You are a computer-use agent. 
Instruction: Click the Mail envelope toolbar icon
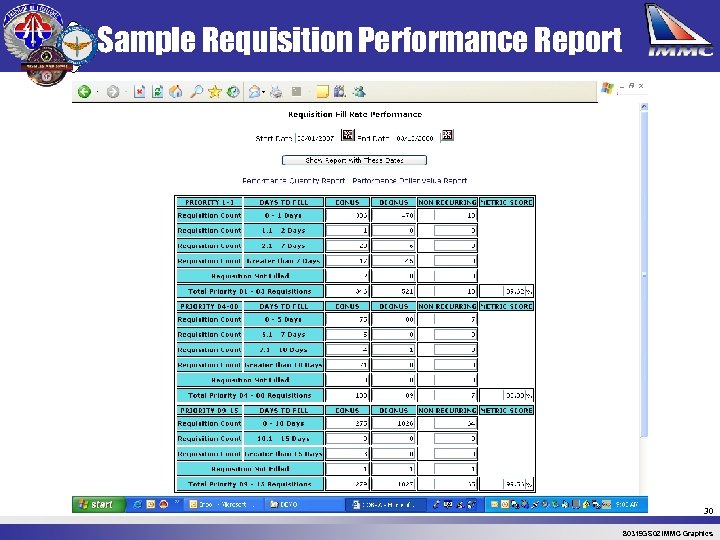click(x=254, y=92)
